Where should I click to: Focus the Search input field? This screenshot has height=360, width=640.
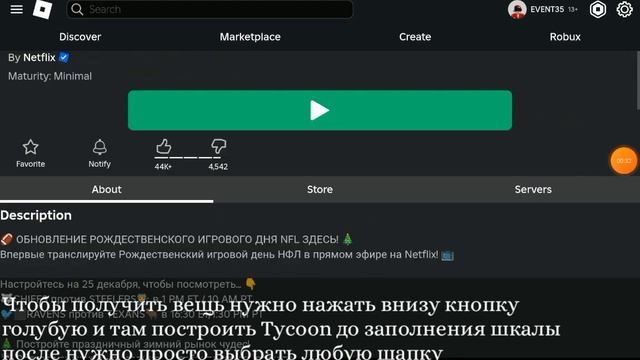click(210, 9)
